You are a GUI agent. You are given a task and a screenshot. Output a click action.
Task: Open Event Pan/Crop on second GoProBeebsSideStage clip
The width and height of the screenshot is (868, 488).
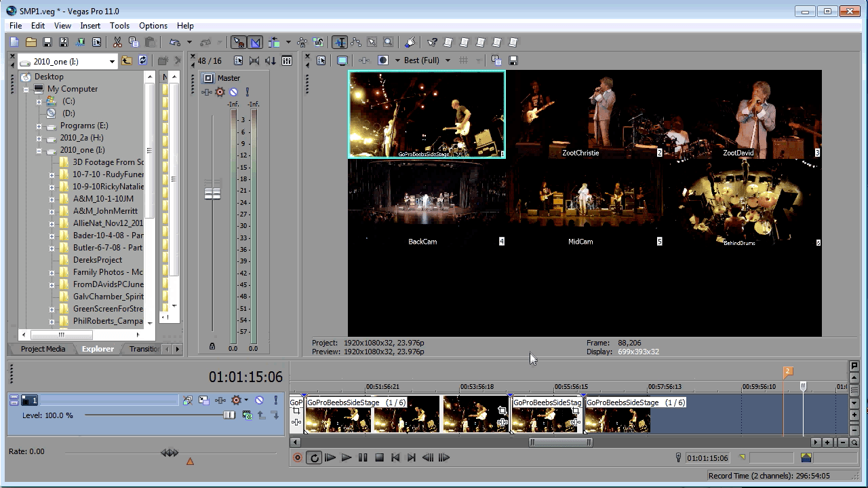(502, 411)
